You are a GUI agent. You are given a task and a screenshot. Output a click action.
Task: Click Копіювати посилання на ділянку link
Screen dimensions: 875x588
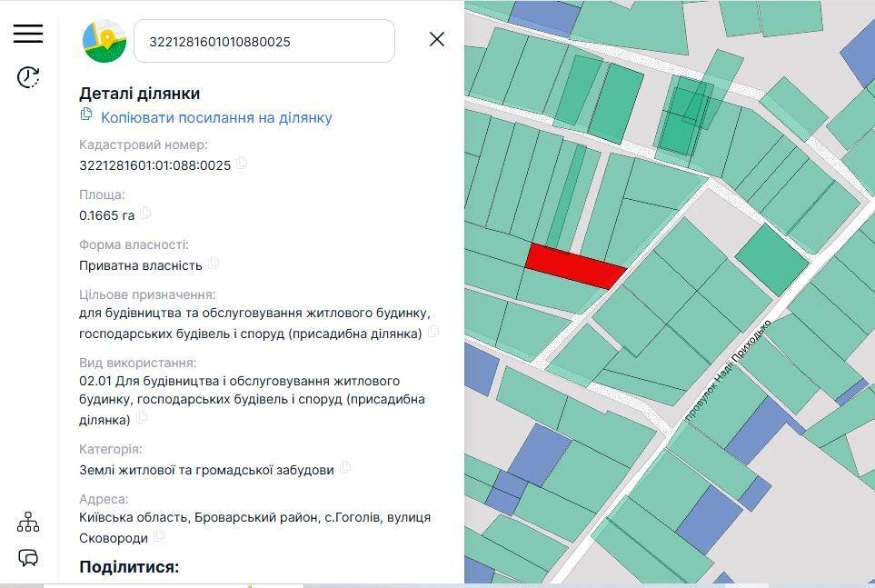(x=216, y=117)
